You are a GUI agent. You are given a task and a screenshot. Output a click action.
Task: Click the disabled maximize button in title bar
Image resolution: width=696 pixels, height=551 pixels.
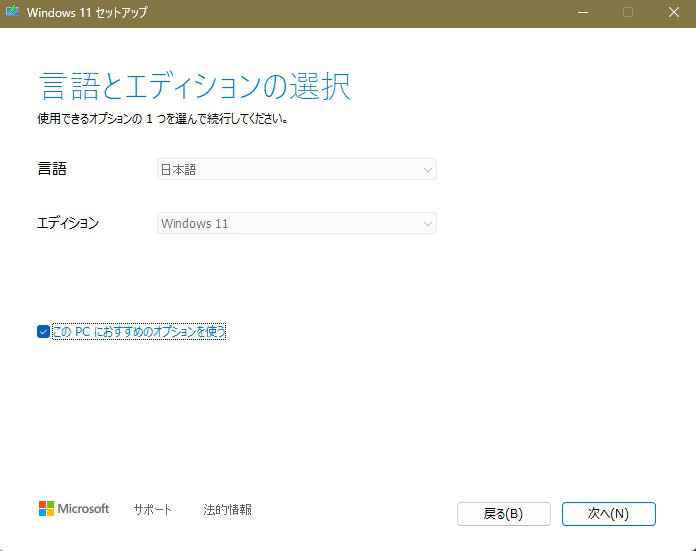[628, 13]
